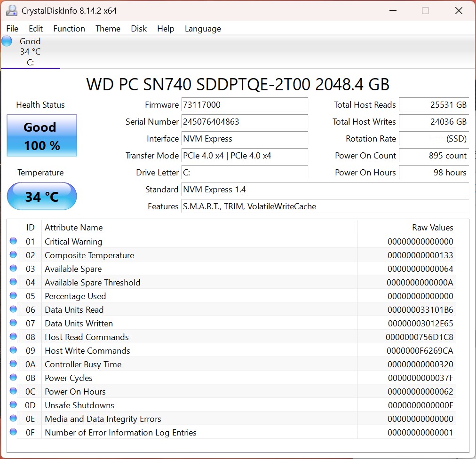Screen dimensions: 476x459
Task: Click the Composite Temperature status orb
Action: [13, 255]
